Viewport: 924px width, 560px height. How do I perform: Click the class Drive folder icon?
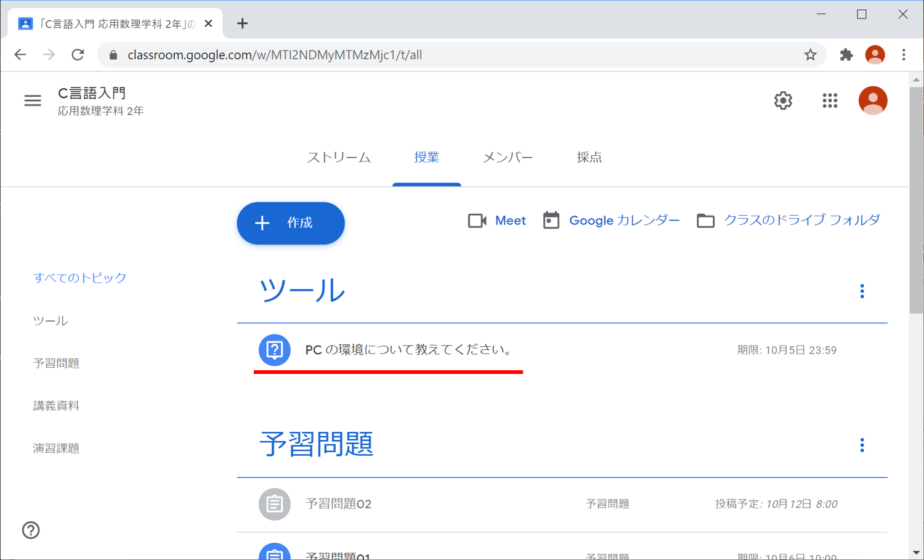[x=706, y=221]
